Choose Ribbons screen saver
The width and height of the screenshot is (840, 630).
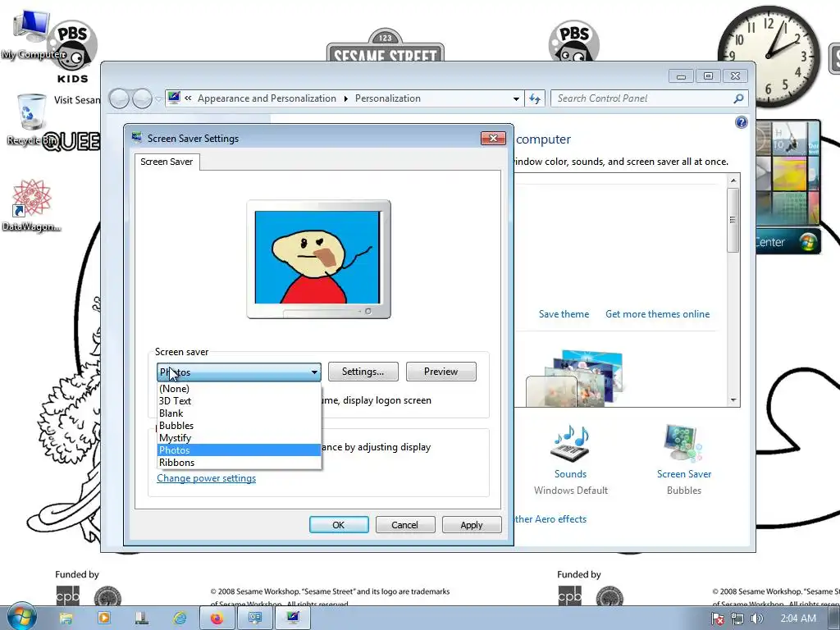click(x=239, y=463)
